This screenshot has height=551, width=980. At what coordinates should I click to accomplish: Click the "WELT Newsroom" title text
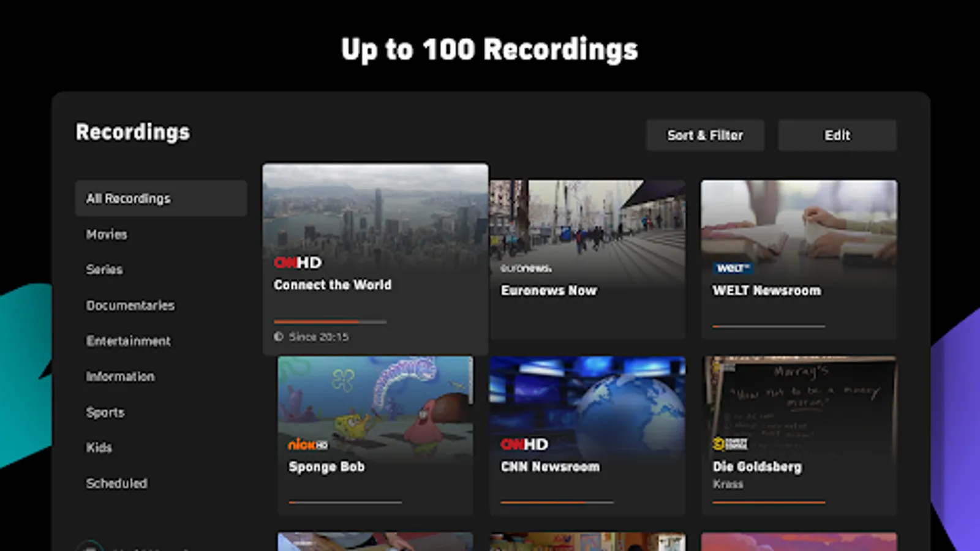pyautogui.click(x=767, y=291)
